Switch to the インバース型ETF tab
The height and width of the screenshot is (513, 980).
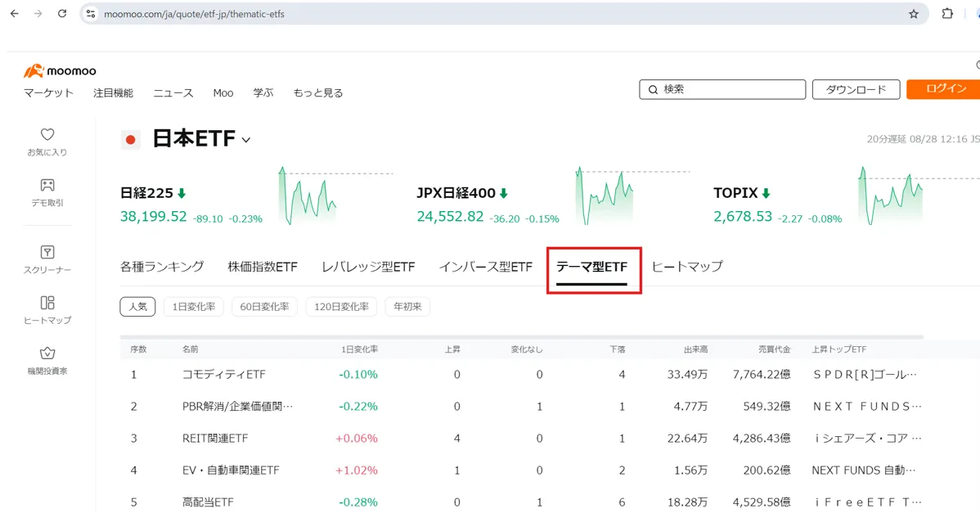pyautogui.click(x=486, y=266)
